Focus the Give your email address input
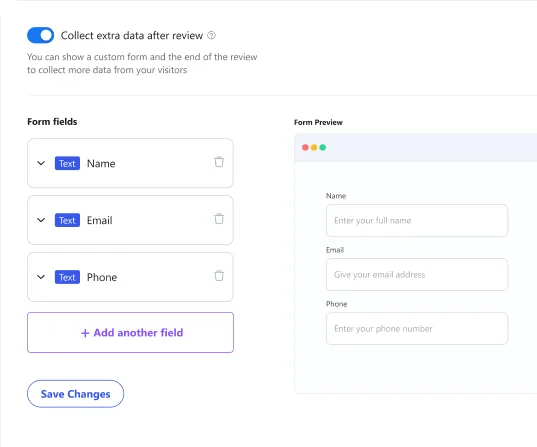Image resolution: width=537 pixels, height=447 pixels. [417, 275]
